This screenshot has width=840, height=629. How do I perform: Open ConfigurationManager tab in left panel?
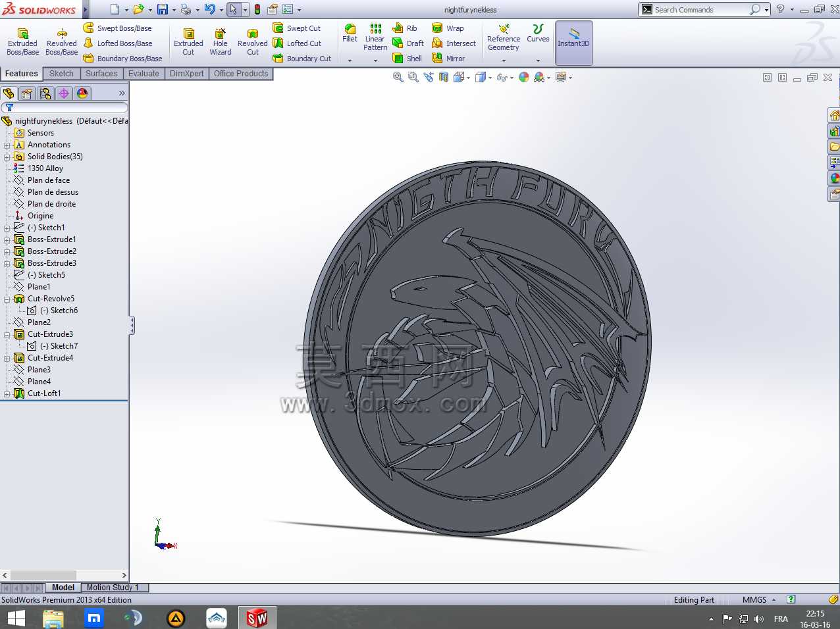point(45,93)
